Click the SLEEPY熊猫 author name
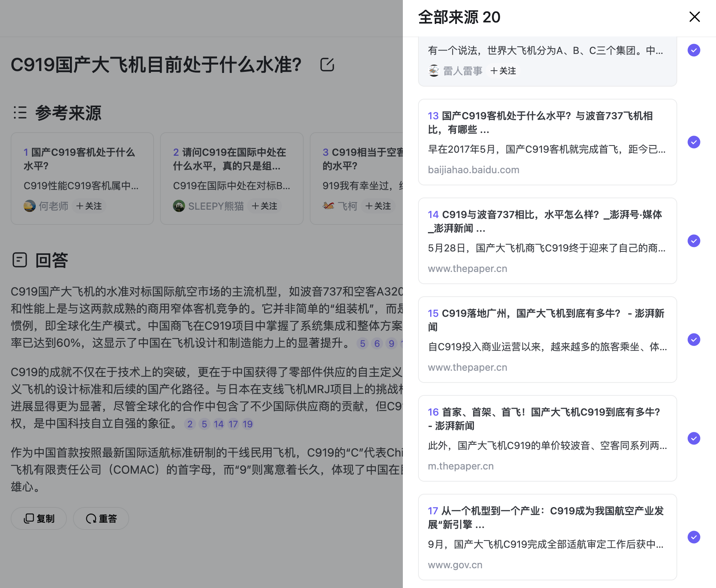Image resolution: width=716 pixels, height=588 pixels. point(216,206)
